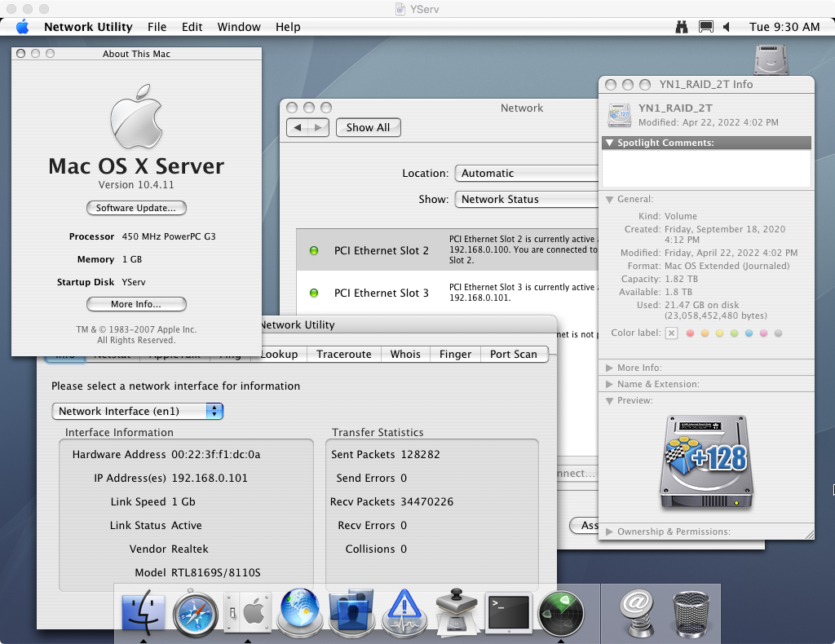The height and width of the screenshot is (644, 835).
Task: Expand the More Info section
Action: pos(610,368)
